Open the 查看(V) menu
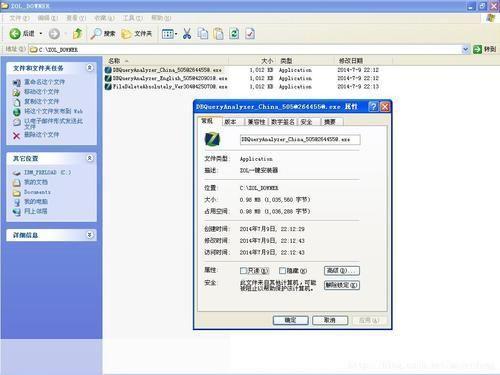Viewport: 500px width, 375px height. coord(76,18)
